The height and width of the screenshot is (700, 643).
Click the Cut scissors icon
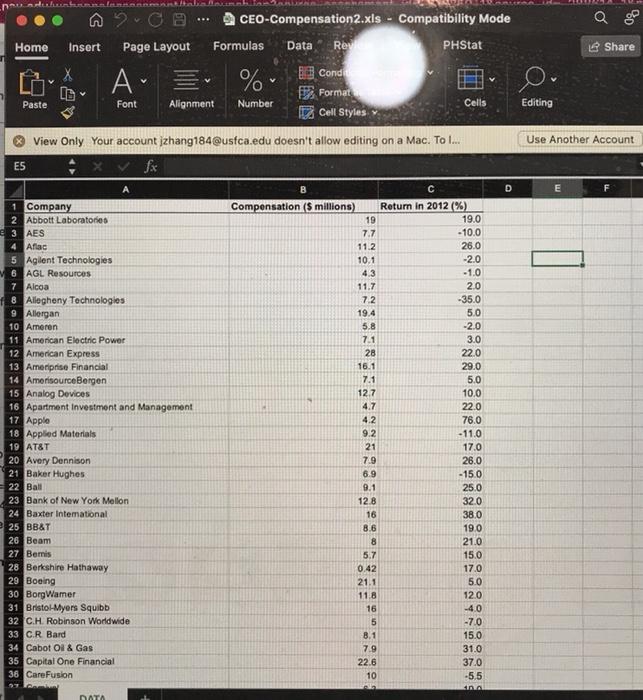[x=67, y=74]
